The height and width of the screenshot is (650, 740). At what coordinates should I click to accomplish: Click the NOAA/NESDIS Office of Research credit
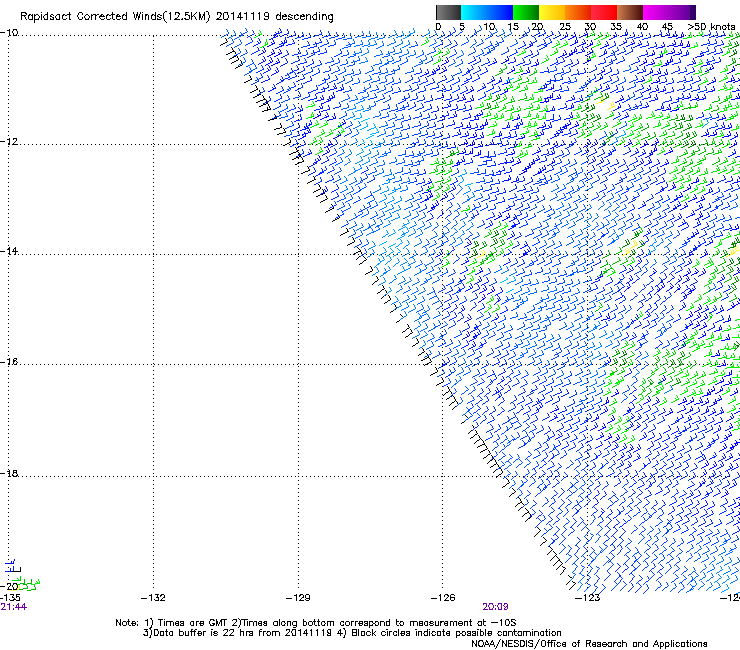click(x=589, y=644)
